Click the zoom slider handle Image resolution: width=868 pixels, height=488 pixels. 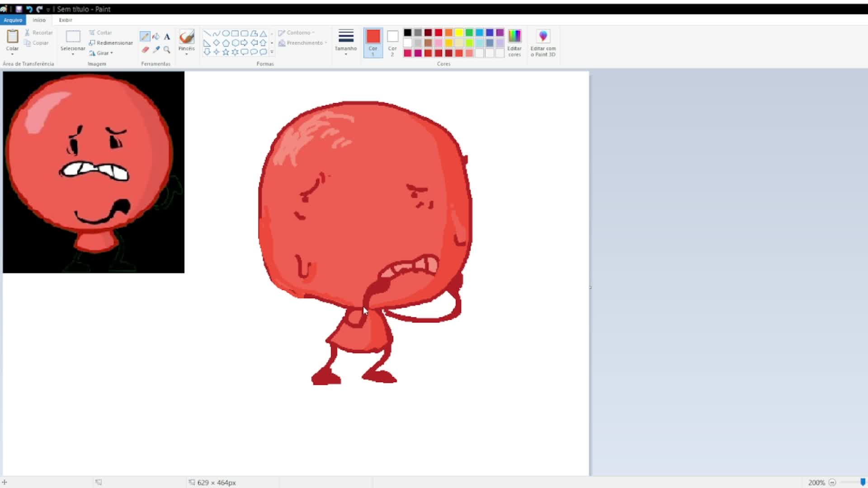click(x=863, y=482)
